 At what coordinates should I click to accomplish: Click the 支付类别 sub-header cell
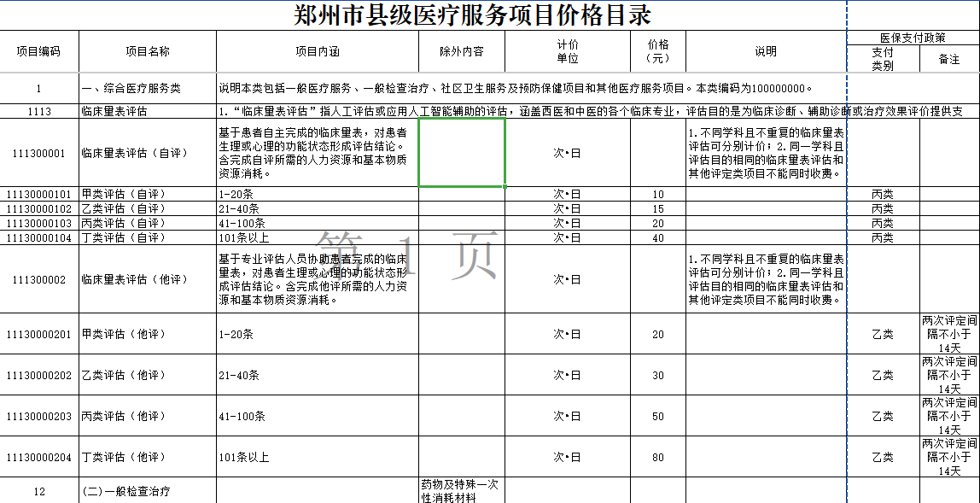(x=884, y=59)
